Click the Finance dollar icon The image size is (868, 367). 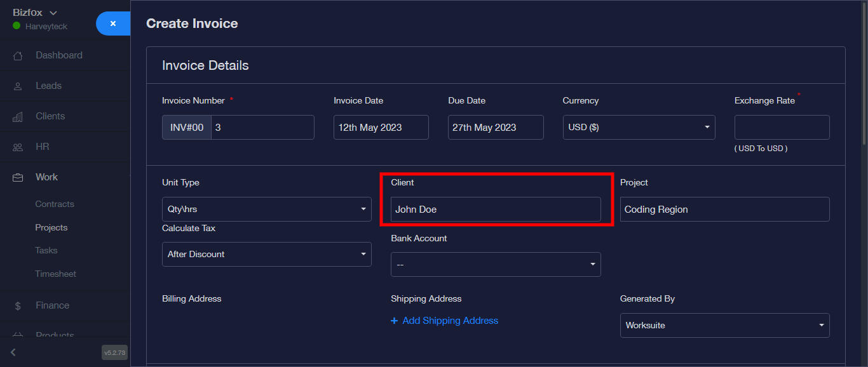(x=18, y=306)
